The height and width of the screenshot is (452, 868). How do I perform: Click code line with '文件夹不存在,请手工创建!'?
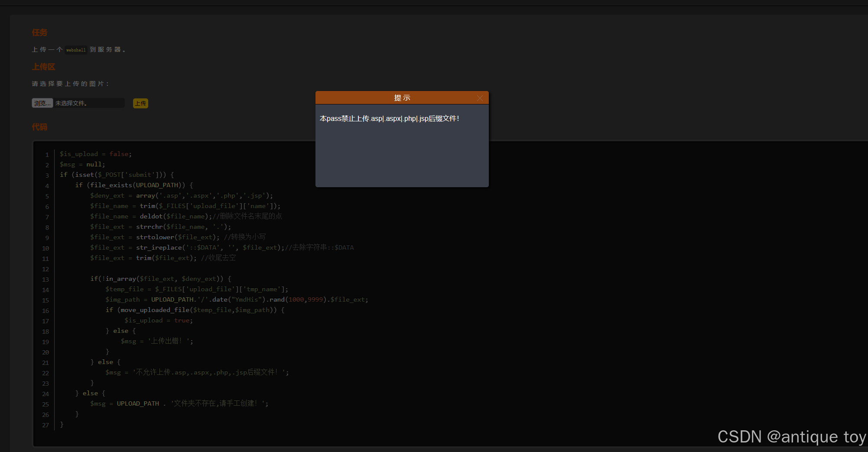point(179,403)
